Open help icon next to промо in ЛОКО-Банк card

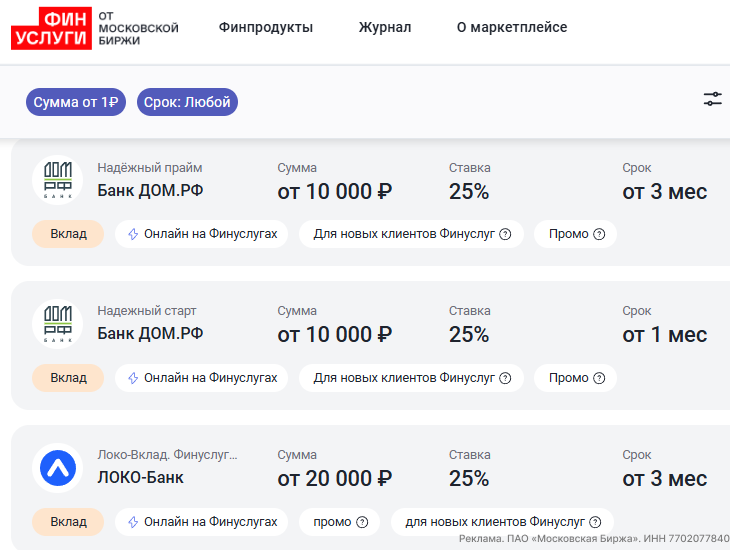coord(362,522)
